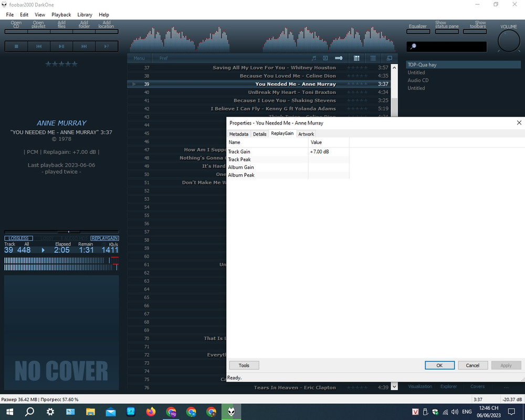Select track 42 I Believe I Can Fly
Screen dimensions: 525x420
(258, 109)
